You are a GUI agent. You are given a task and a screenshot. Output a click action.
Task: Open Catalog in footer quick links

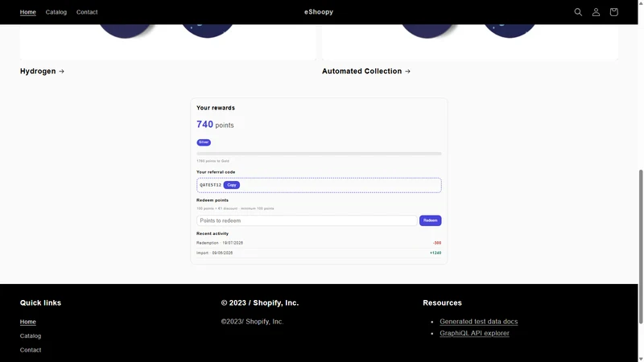click(x=31, y=335)
